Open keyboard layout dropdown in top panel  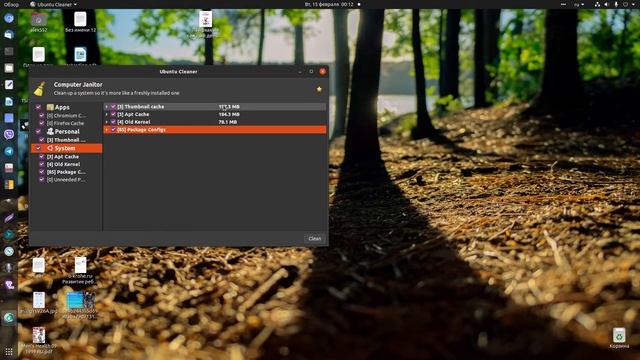coord(579,4)
